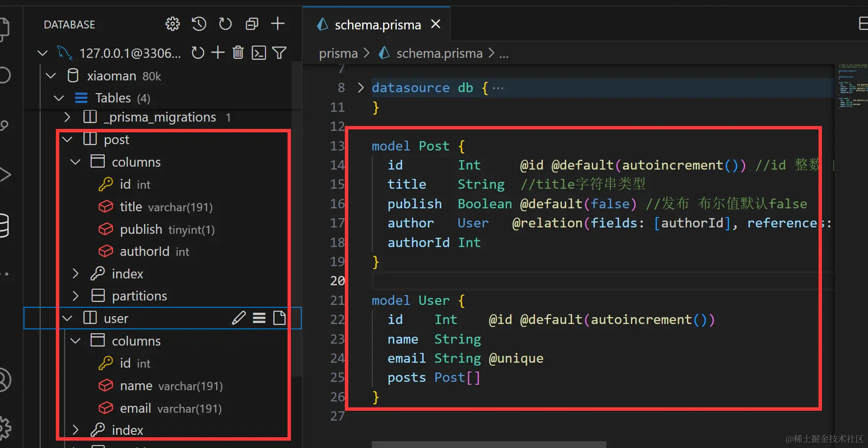
Task: Click prisma folder in breadcrumb
Action: point(338,53)
